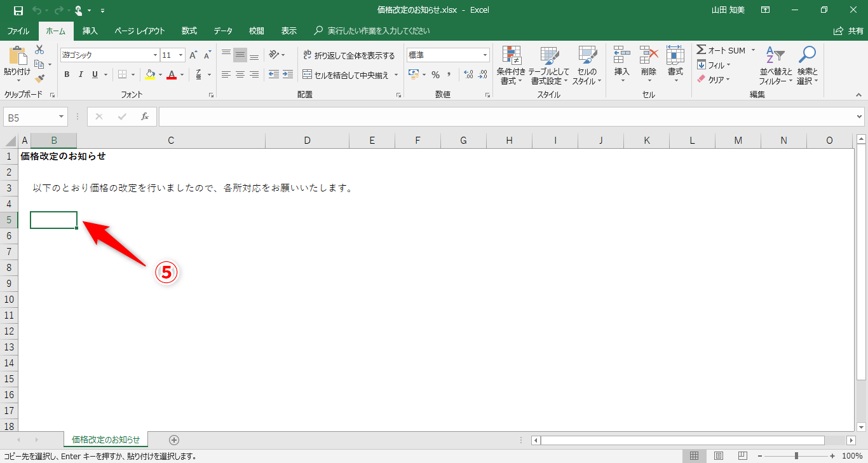The width and height of the screenshot is (868, 463).
Task: Open the font size dropdown showing 11
Action: pos(181,55)
